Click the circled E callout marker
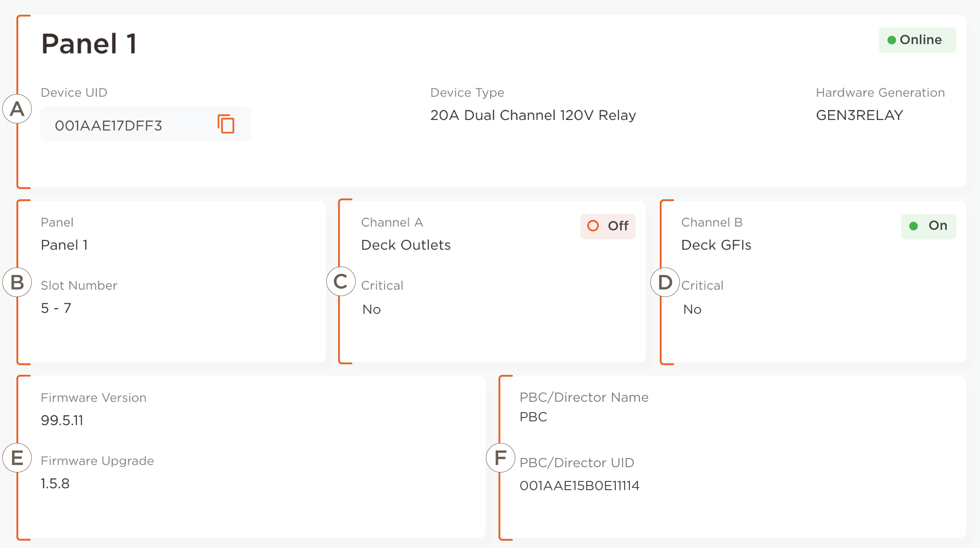 pyautogui.click(x=17, y=458)
